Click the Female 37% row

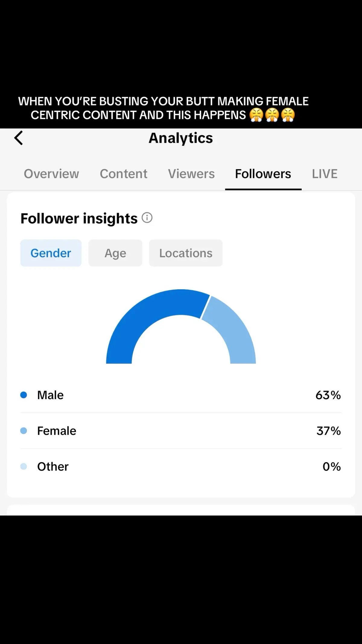coord(181,431)
